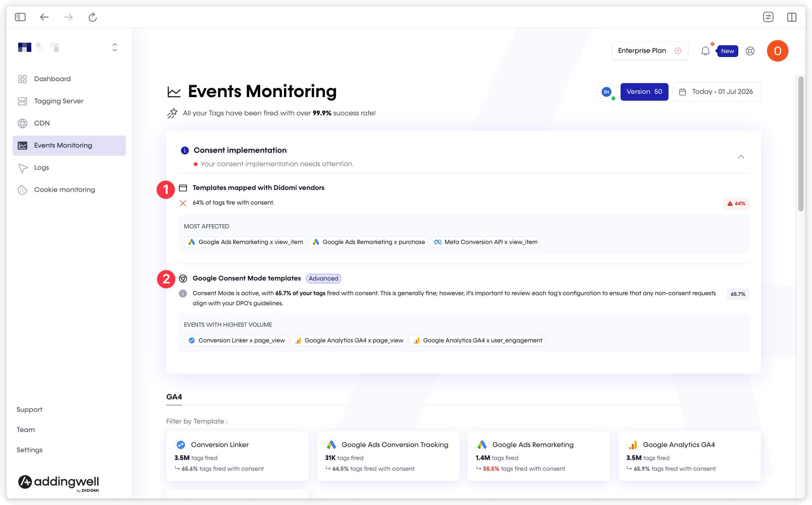Open Cookie monitoring in the sidebar
812x505 pixels.
(x=69, y=190)
